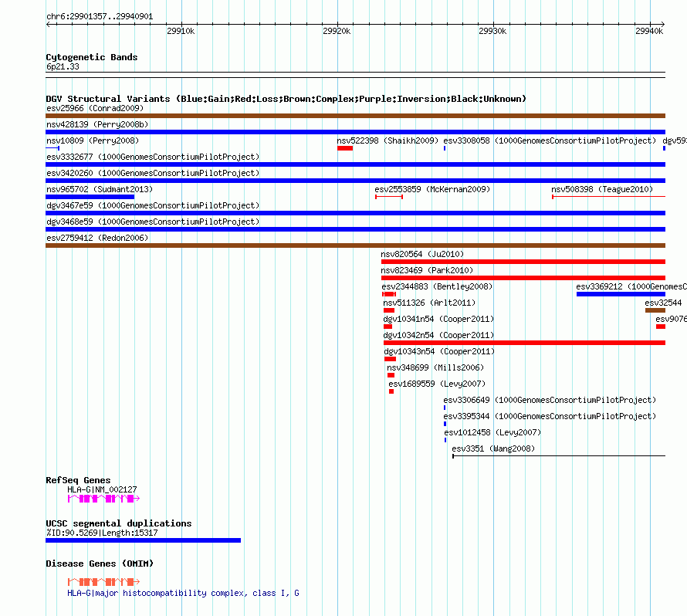The image size is (687, 616).
Task: Click the 29920k ruler tick label
Action: (337, 31)
